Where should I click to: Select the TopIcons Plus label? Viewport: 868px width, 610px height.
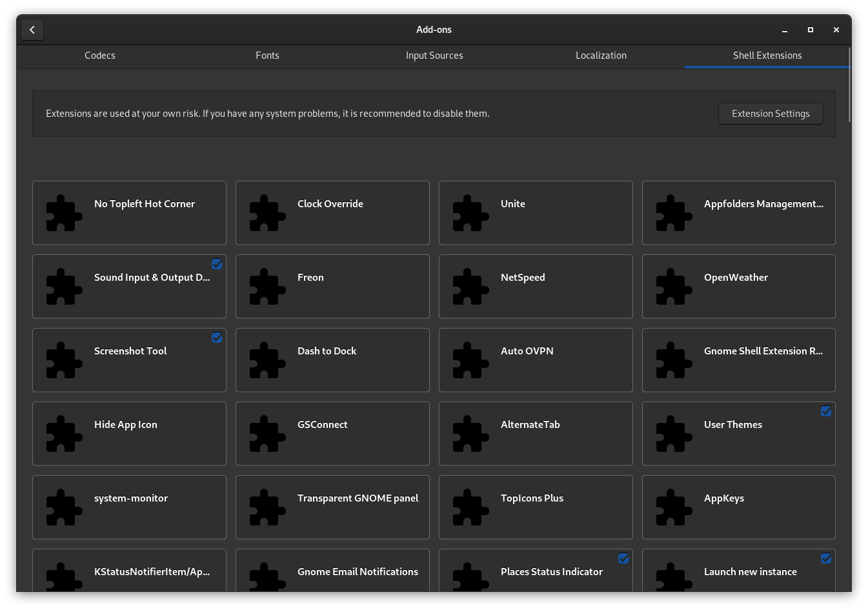(532, 498)
